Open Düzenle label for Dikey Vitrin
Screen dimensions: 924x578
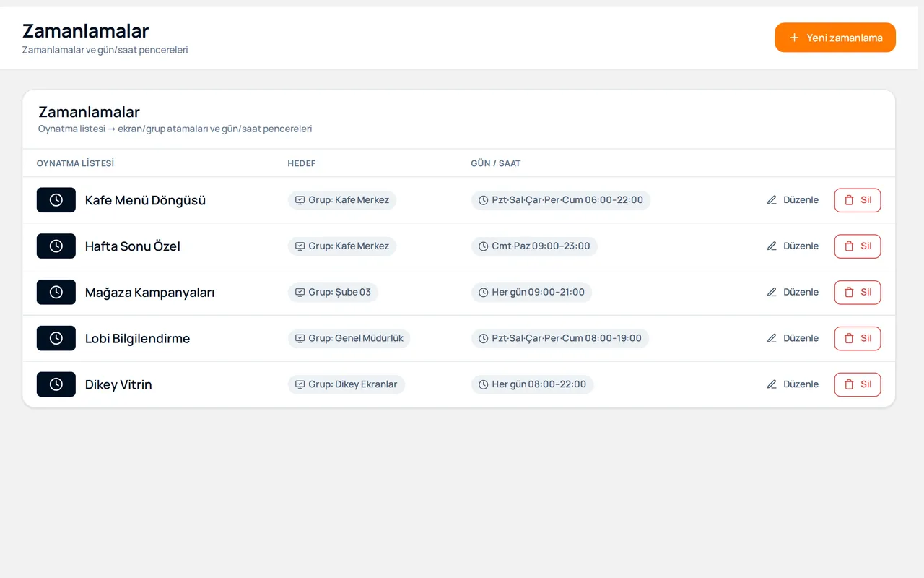point(801,384)
